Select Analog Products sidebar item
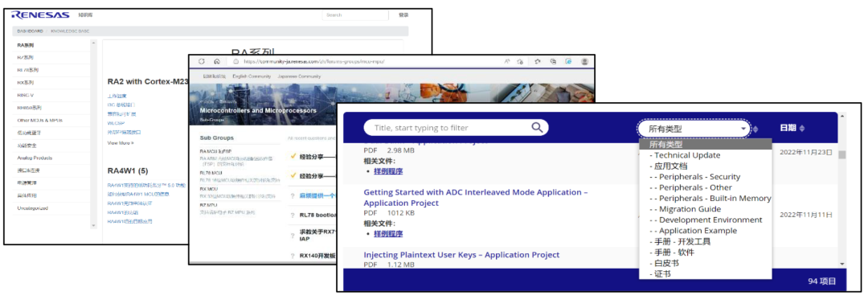The height and width of the screenshot is (300, 868). coord(35,158)
